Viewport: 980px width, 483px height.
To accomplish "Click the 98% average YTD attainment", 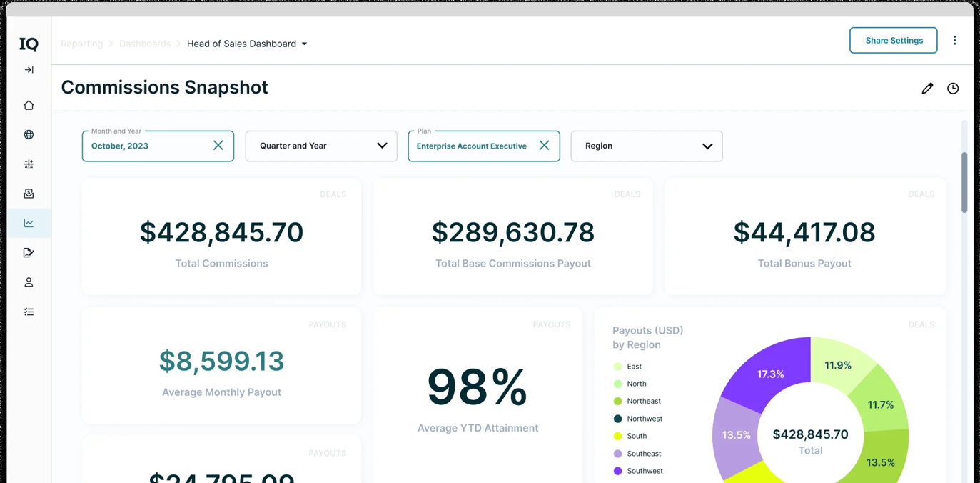I will pos(478,387).
